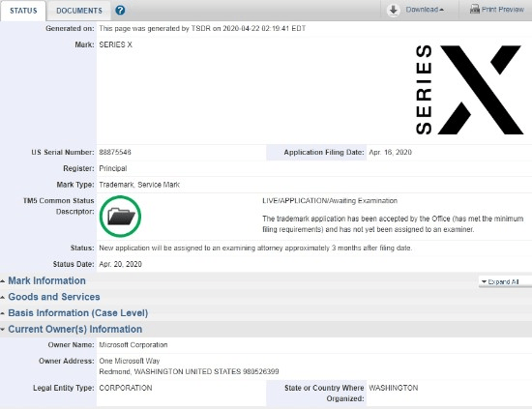Screen dimensions: 532x409
Task: Click the open folder status icon
Action: pos(120,217)
